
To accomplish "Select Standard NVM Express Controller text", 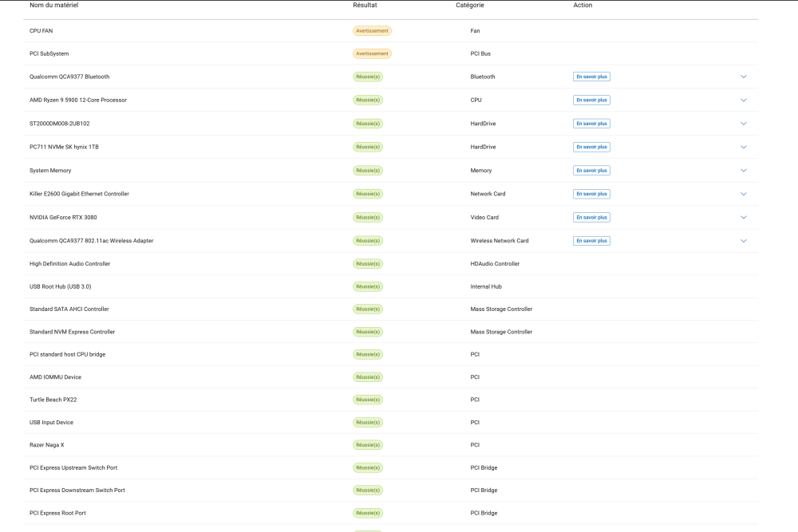I will (x=73, y=332).
